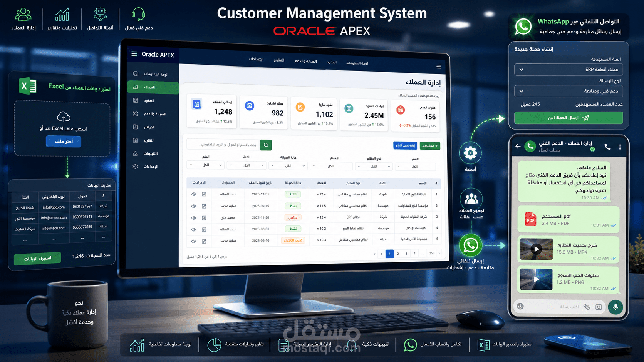Click the attachment paperclip in chat input
Screen dimensions: 644x362
coord(586,307)
